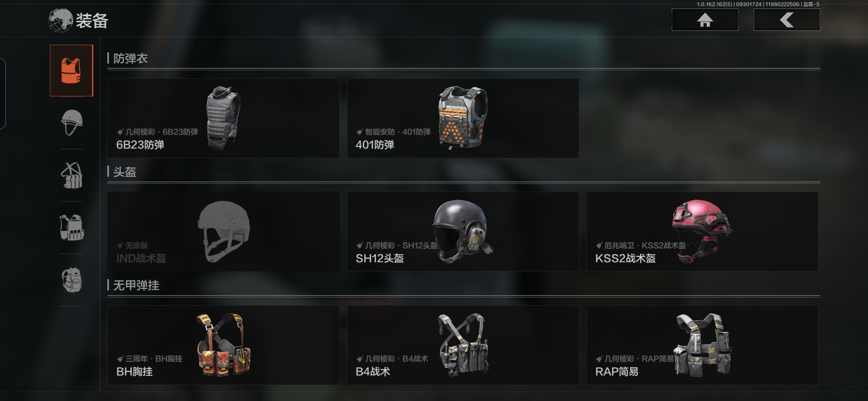The width and height of the screenshot is (868, 401).
Task: Select the greyed-out IND战术盔 helmet
Action: 223,231
